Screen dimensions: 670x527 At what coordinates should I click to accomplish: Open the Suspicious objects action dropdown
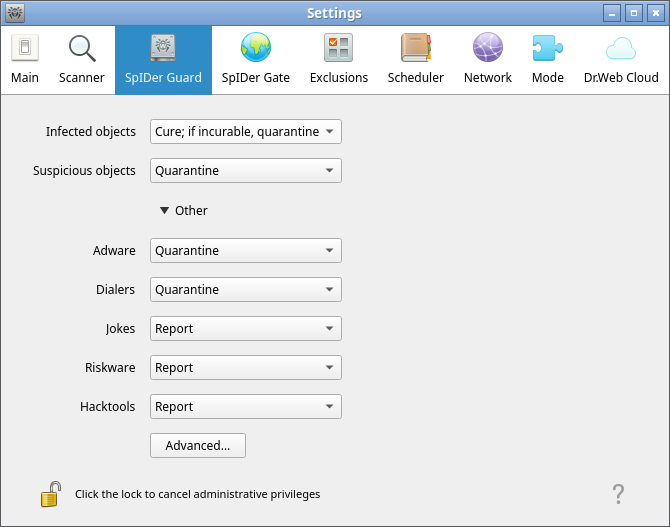tap(246, 171)
